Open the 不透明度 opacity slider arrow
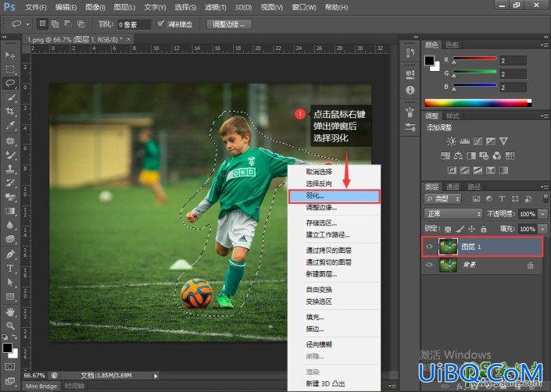This screenshot has height=392, width=551. pos(544,214)
